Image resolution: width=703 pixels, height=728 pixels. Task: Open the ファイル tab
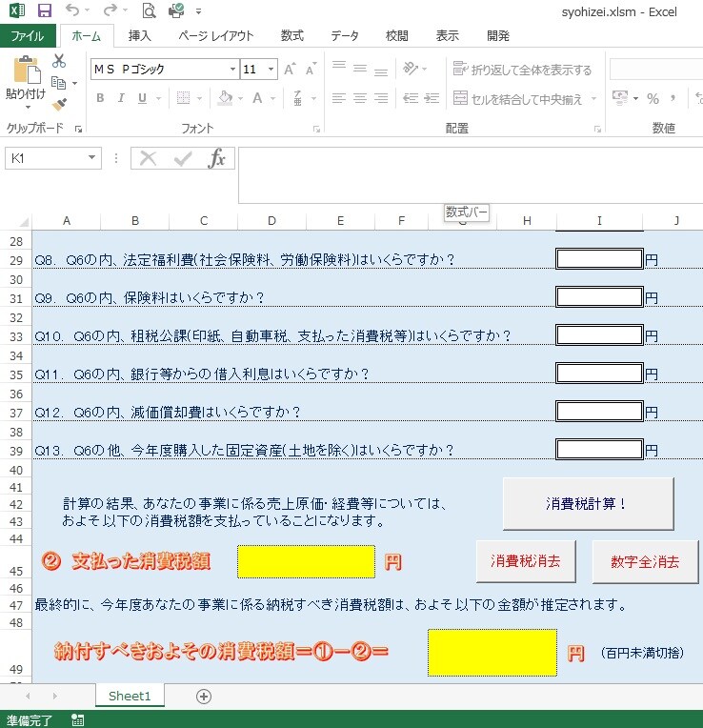coord(28,36)
